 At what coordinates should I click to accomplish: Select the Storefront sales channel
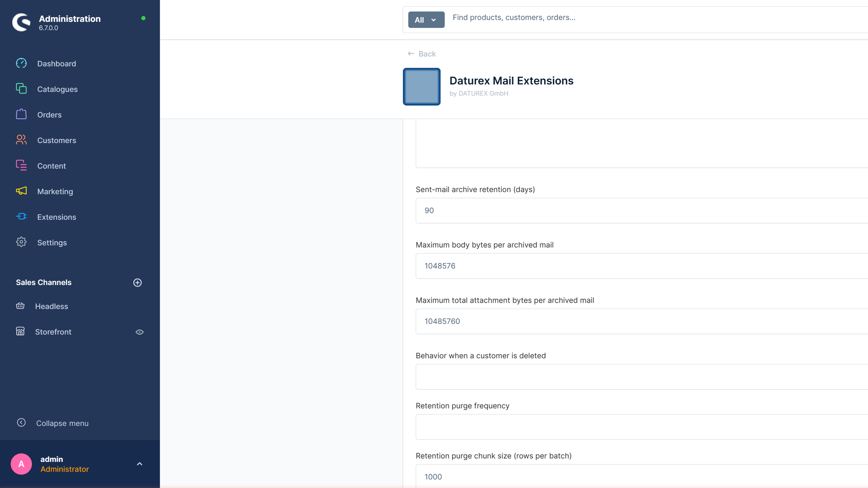tap(53, 332)
